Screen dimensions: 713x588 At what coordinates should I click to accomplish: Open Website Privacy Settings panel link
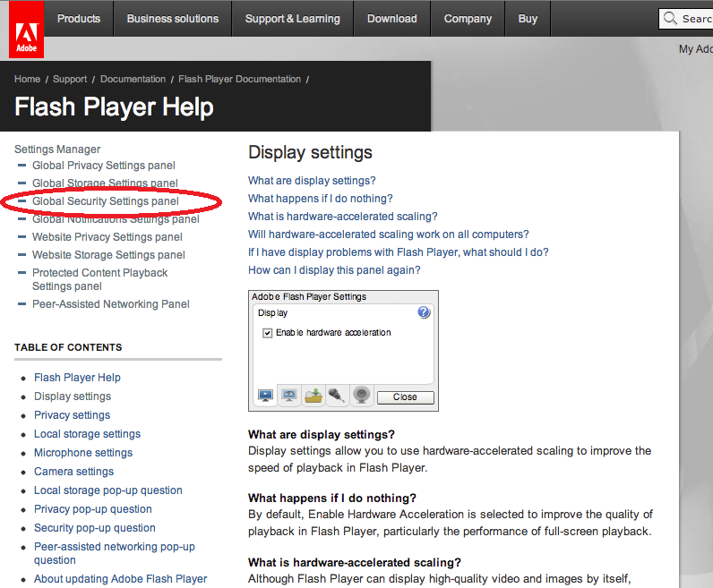(x=107, y=237)
